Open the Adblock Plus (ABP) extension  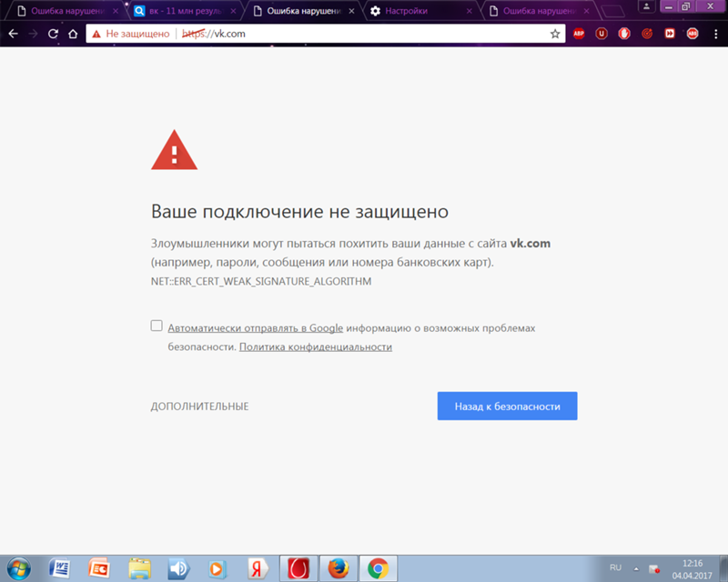coord(579,34)
